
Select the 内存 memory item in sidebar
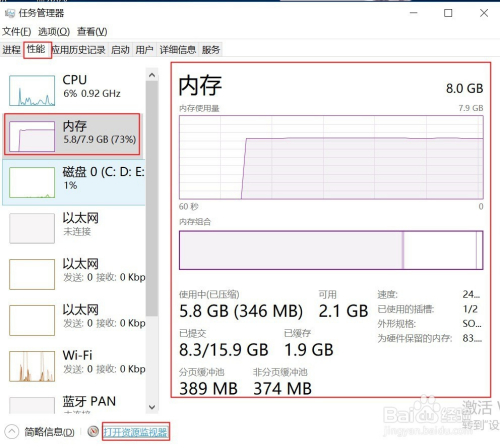(72, 134)
